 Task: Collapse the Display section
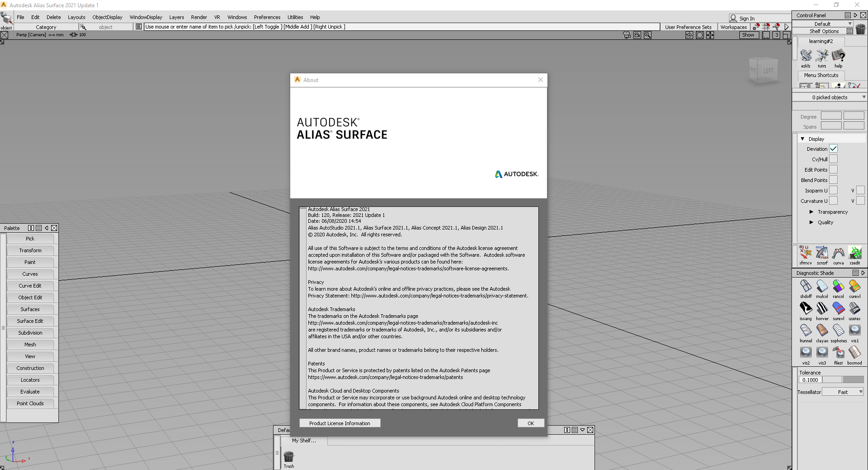tap(802, 139)
